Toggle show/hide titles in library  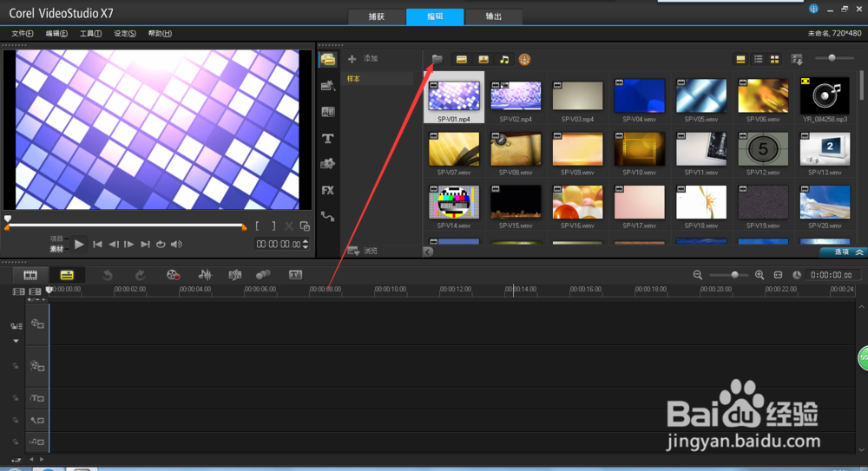(x=740, y=59)
